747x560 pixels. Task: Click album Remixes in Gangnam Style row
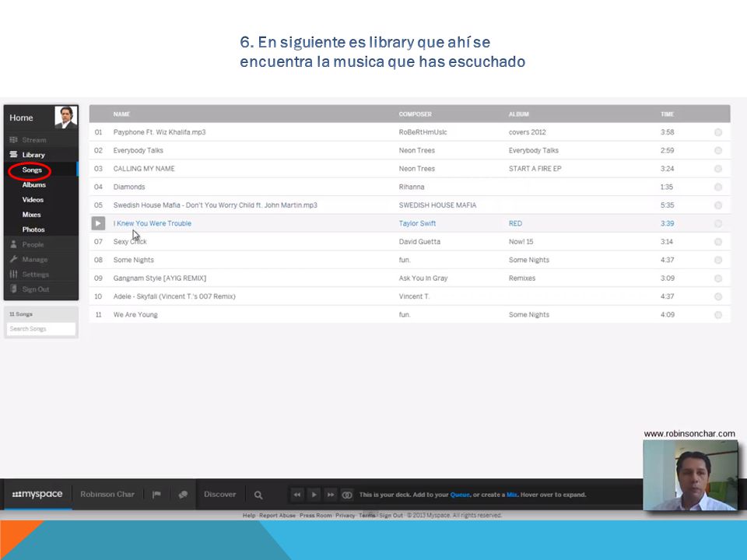(x=522, y=278)
